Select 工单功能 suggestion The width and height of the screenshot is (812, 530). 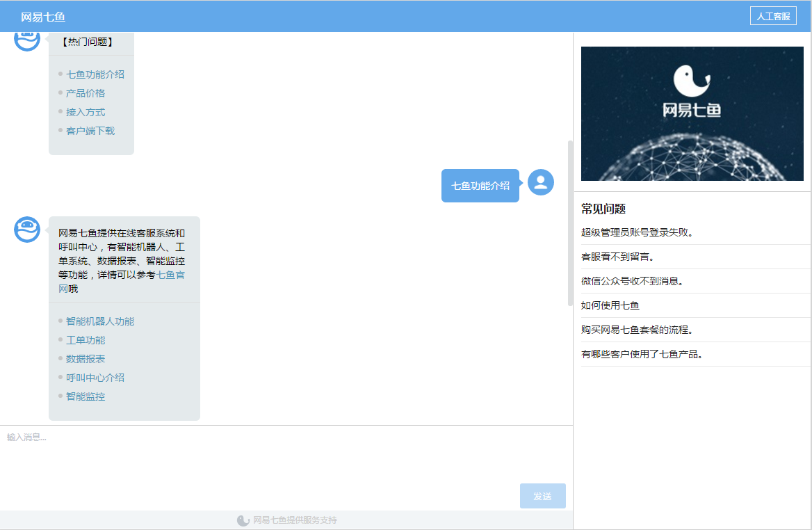[86, 340]
